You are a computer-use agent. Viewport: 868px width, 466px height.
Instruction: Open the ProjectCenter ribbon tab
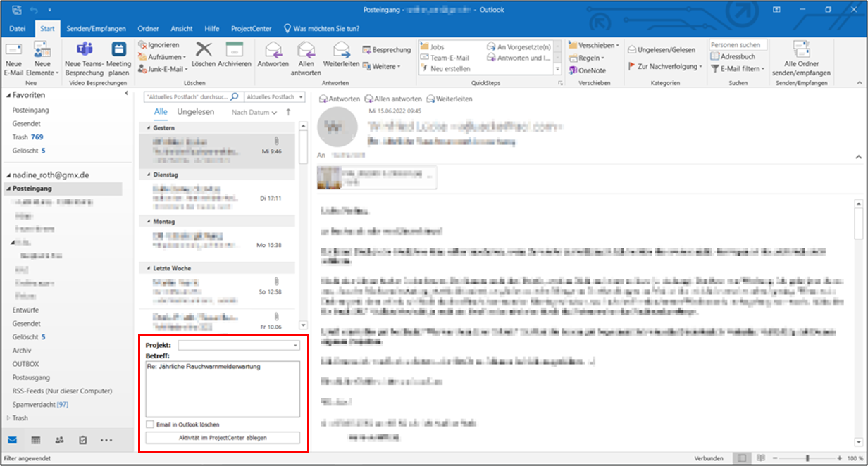point(252,29)
